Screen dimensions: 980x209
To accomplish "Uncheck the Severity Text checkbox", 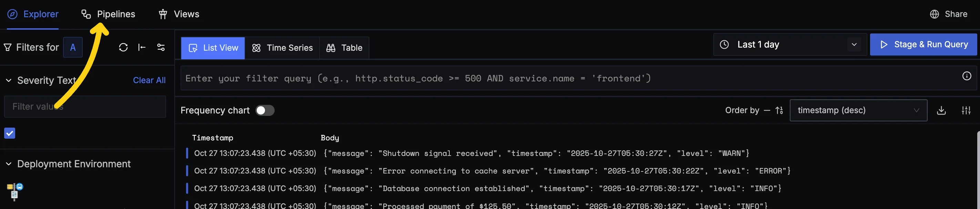I will 10,133.
